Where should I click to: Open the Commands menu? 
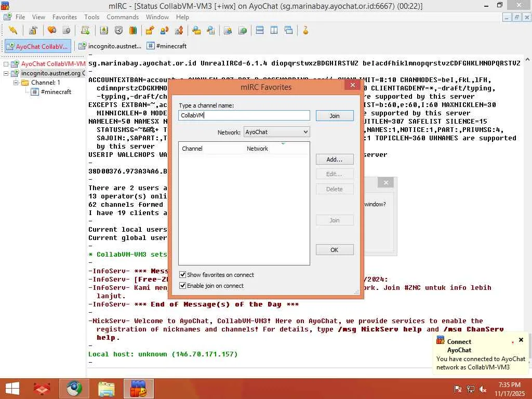[x=123, y=17]
